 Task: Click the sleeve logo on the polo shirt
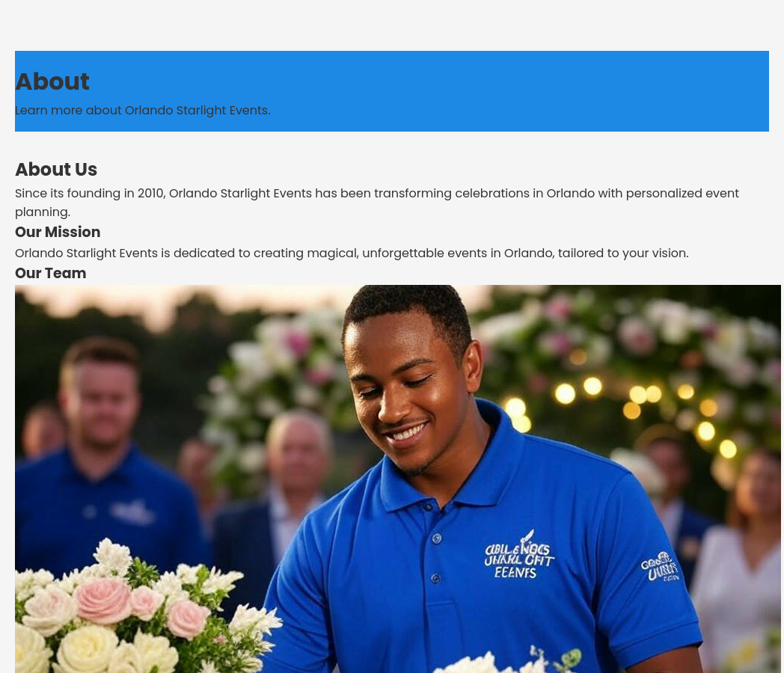(x=660, y=567)
